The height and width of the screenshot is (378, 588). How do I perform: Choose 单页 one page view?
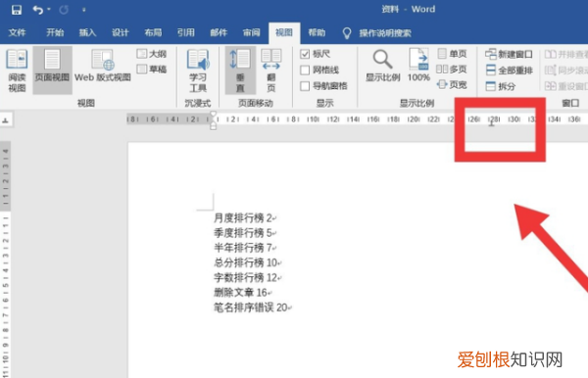452,54
